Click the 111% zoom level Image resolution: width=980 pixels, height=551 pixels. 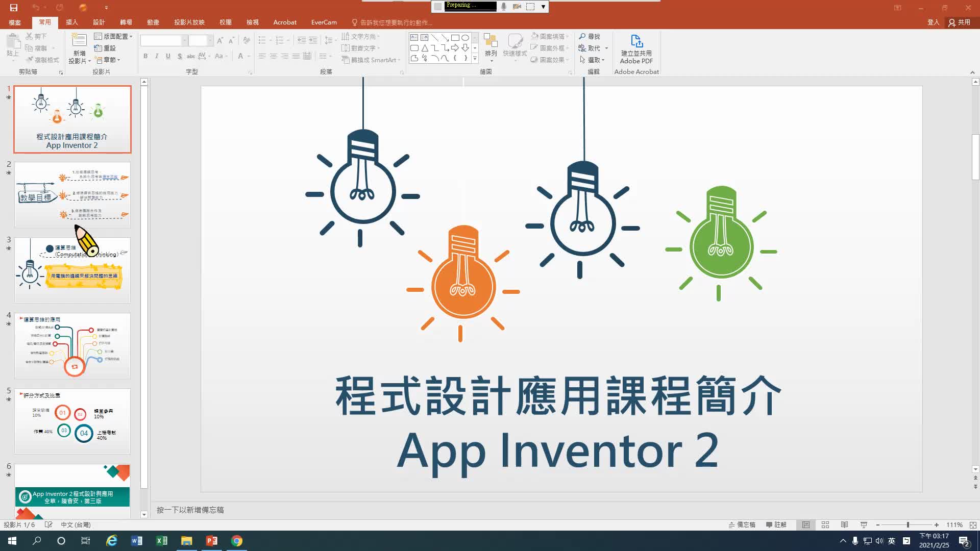tap(954, 524)
